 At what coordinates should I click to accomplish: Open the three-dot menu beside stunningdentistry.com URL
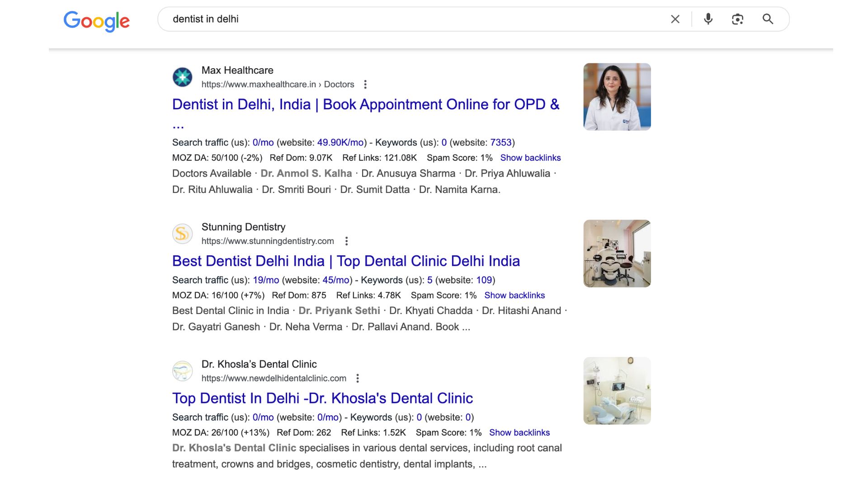(x=346, y=241)
